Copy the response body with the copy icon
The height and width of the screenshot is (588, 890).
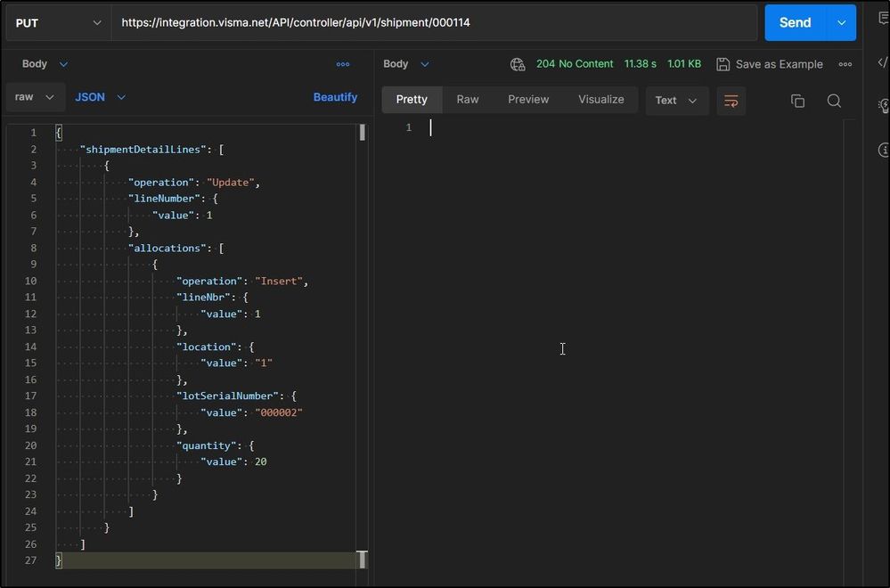pyautogui.click(x=797, y=101)
